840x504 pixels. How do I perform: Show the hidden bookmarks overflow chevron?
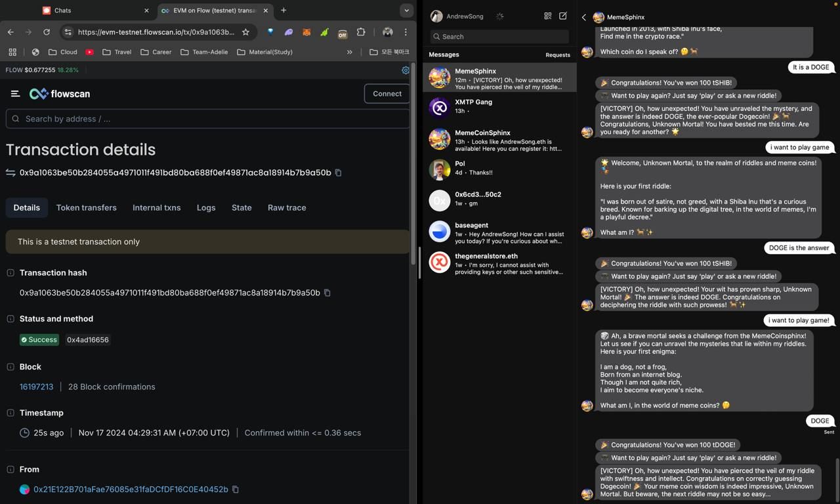click(x=350, y=52)
